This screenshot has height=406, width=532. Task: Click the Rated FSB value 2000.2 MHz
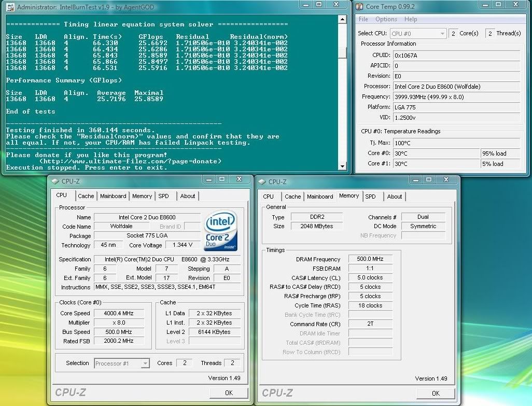pyautogui.click(x=119, y=341)
